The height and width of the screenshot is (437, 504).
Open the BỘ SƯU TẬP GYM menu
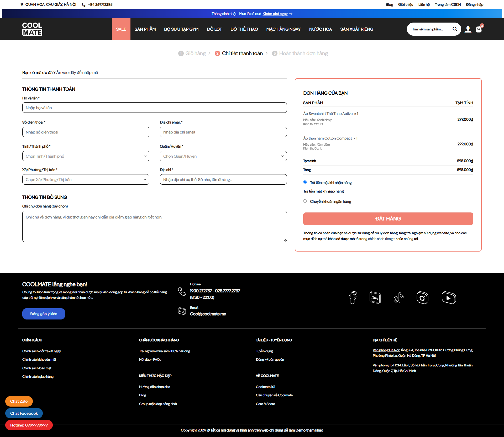[181, 29]
